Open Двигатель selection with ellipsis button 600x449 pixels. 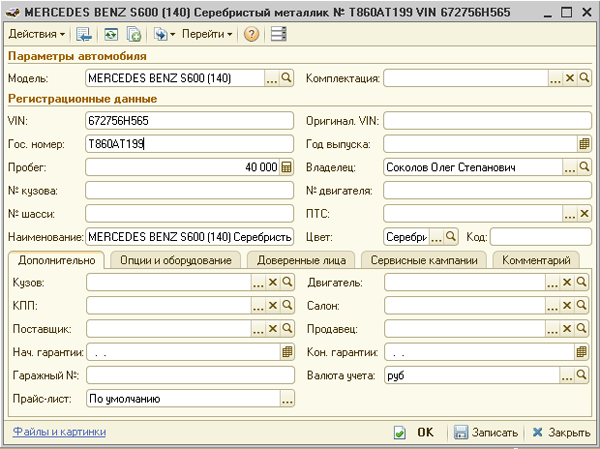coord(553,282)
